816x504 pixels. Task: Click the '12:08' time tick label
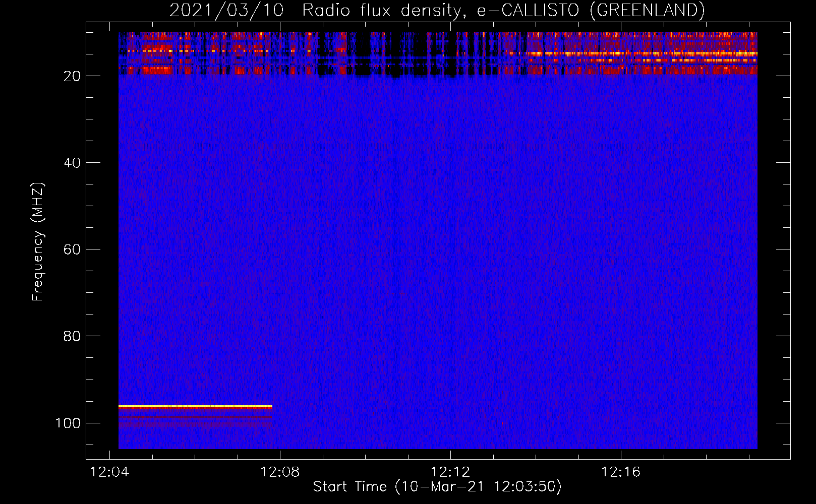pyautogui.click(x=280, y=472)
